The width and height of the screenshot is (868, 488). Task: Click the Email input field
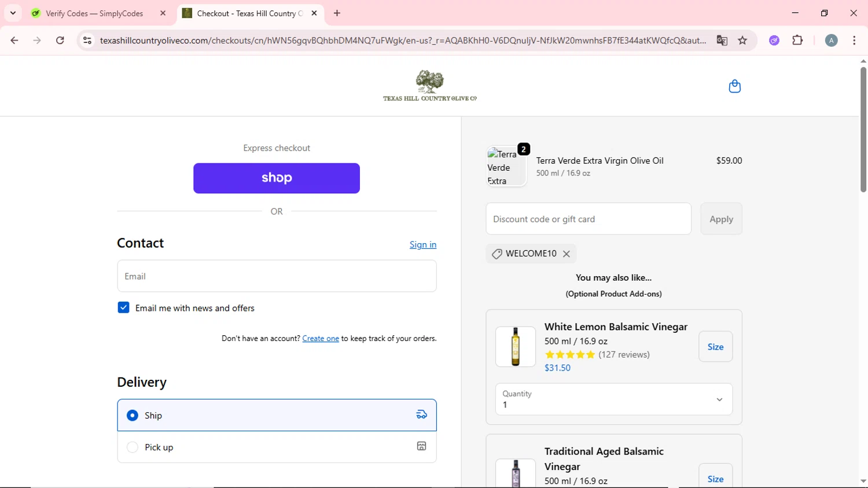(277, 276)
